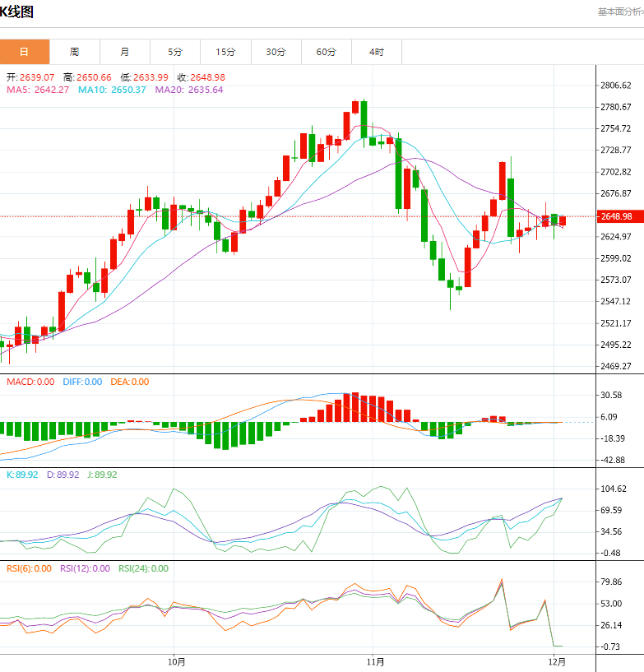
Task: Click the RSI(6) indicator label
Action: [29, 568]
